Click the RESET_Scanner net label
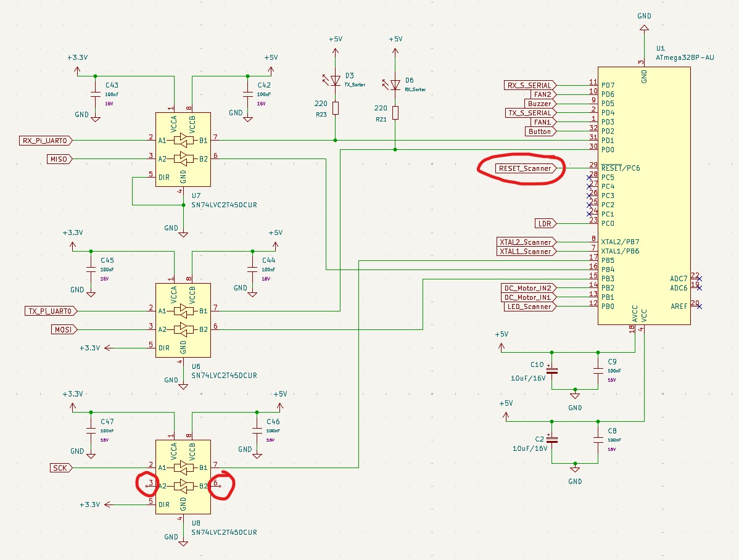The image size is (739, 560). (x=524, y=168)
